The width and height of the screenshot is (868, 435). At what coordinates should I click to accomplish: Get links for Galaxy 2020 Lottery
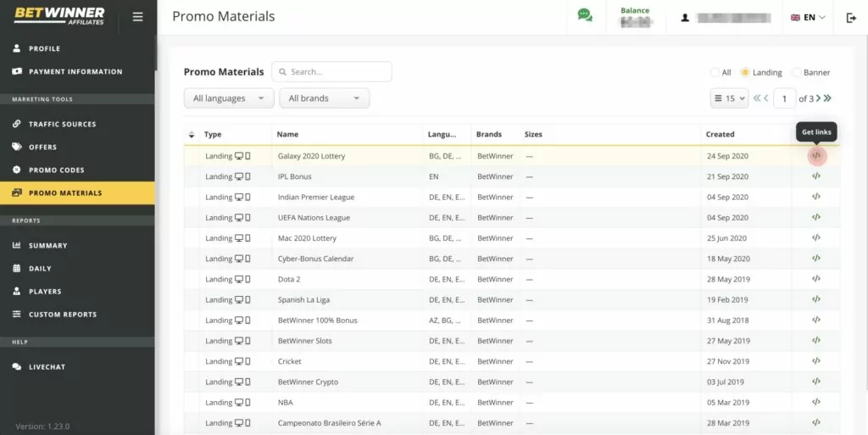click(x=816, y=156)
